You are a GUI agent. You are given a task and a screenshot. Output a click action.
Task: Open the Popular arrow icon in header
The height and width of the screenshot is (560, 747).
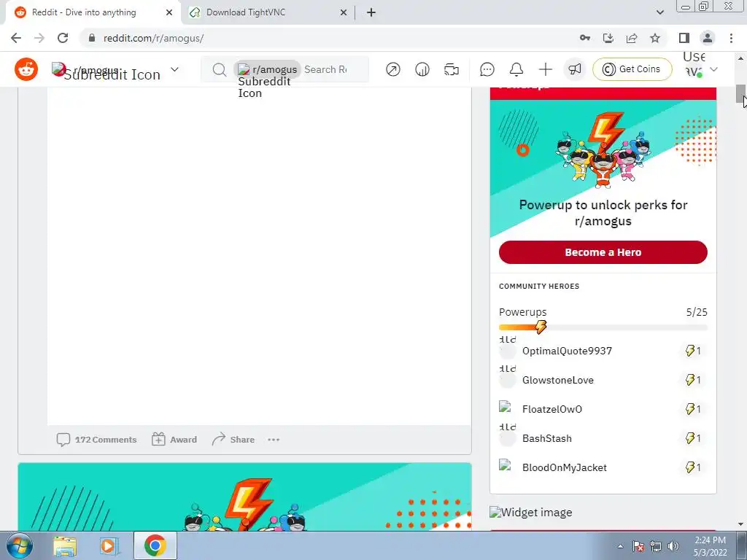pos(393,69)
